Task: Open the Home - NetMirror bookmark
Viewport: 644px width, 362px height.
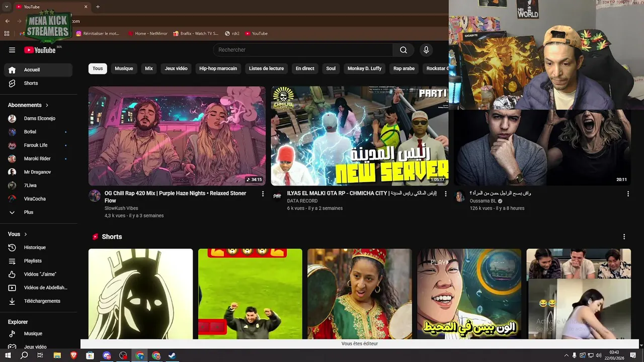Action: (147, 34)
